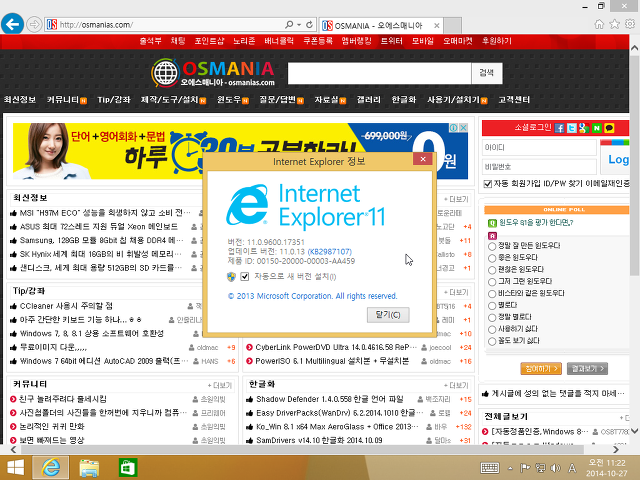Open post Shadow Defender 1.4.0.558 한글 언어 파일

329,399
